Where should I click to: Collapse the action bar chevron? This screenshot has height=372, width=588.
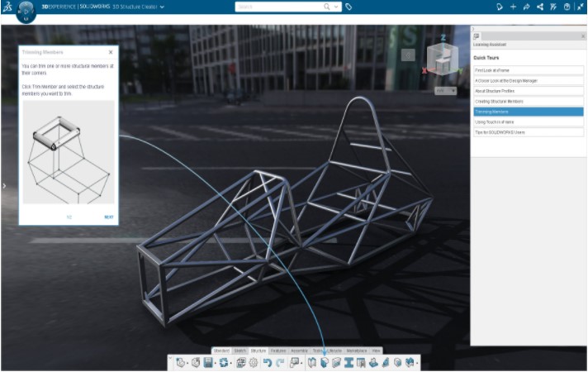click(x=170, y=358)
